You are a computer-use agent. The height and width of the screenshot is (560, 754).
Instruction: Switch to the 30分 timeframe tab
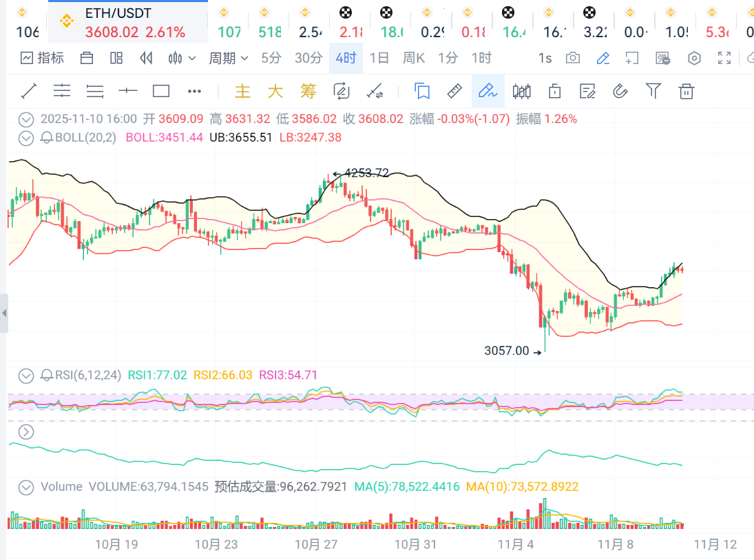click(308, 59)
